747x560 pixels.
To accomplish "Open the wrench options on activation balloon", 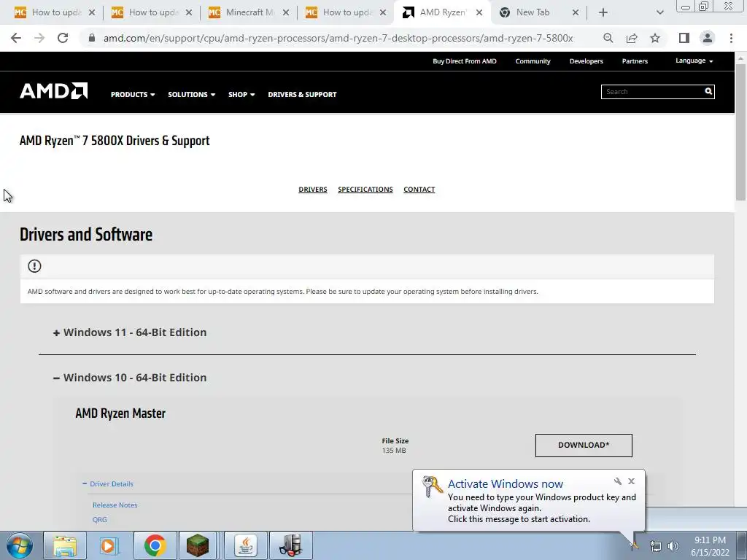I will click(617, 481).
